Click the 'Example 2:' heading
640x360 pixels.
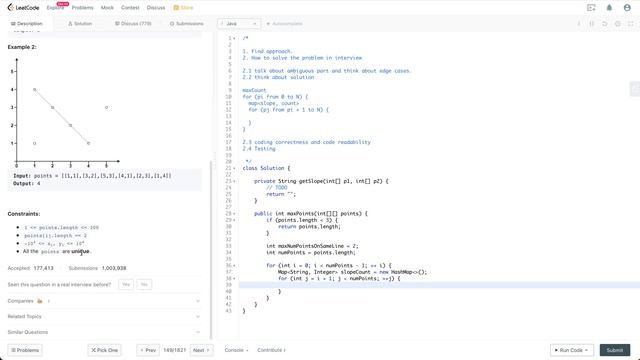click(22, 47)
